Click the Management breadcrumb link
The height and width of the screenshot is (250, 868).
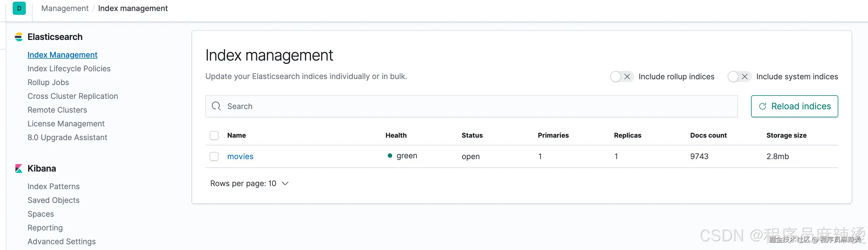coord(65,9)
